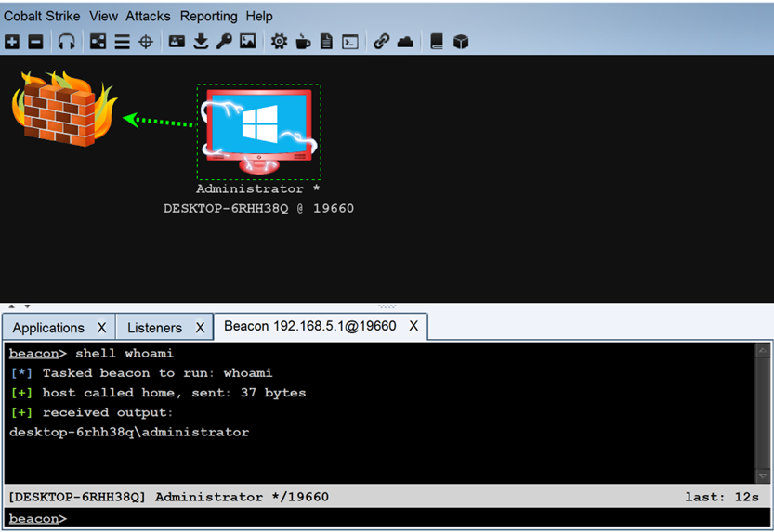Screen dimensions: 774x532
Task: Switch to the Listeners tab
Action: point(154,328)
